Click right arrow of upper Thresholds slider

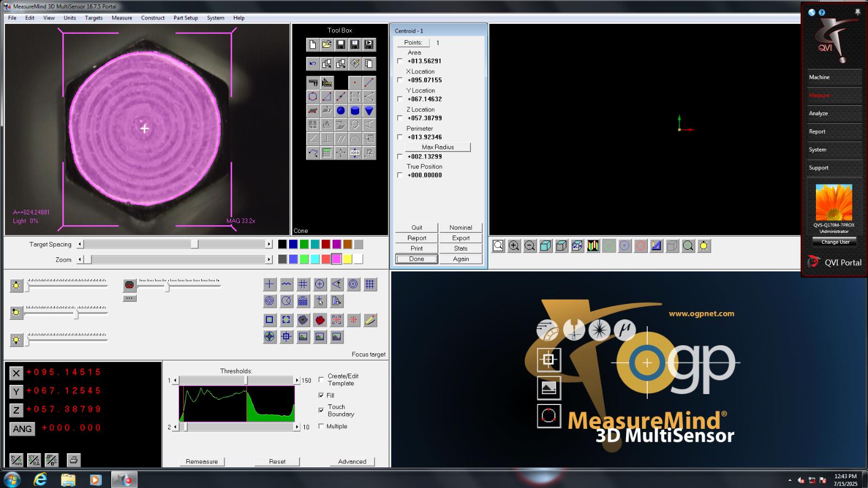click(297, 381)
